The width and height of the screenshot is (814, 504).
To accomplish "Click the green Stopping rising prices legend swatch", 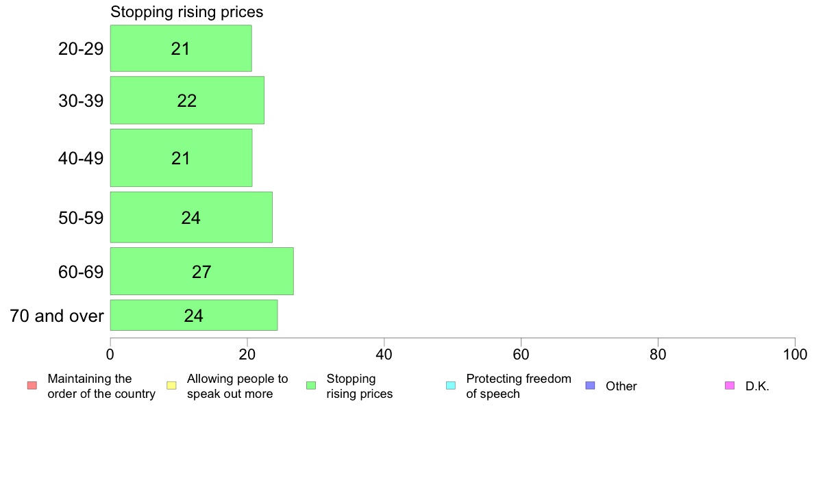I will (311, 386).
